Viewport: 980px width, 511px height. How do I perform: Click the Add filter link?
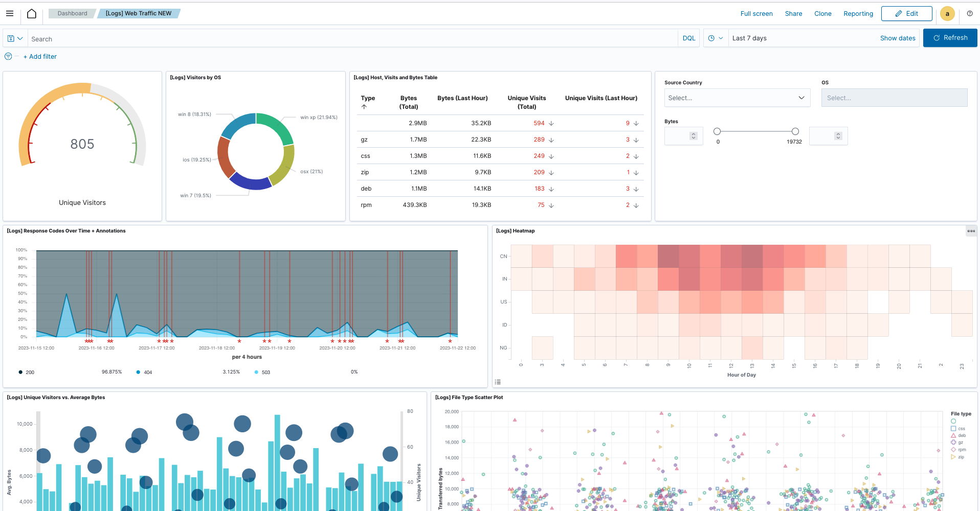coord(40,57)
